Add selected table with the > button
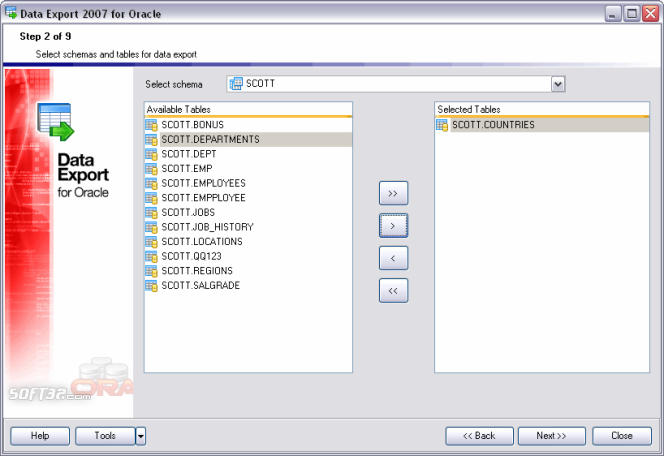664x456 pixels. click(x=393, y=226)
